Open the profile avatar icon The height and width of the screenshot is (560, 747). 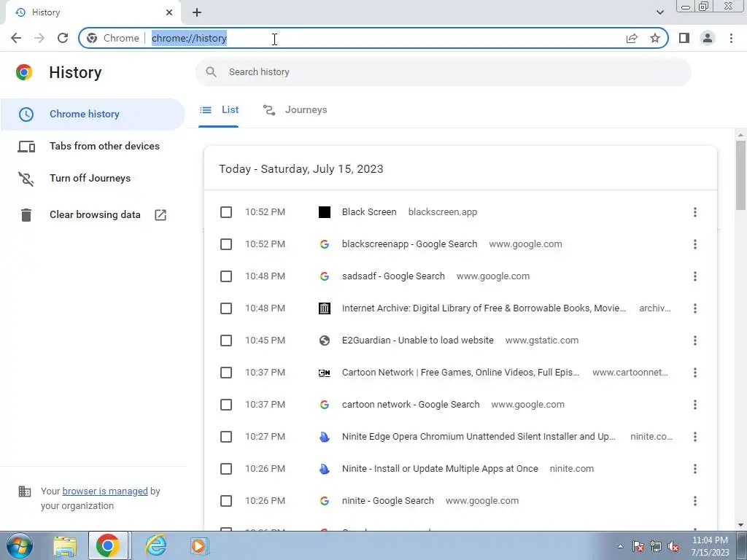tap(708, 38)
